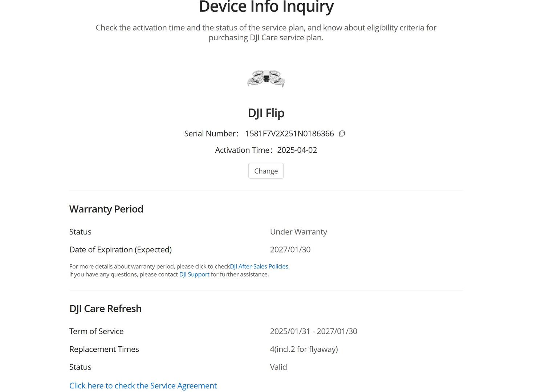Click the Warranty Period section heading
Viewport: 553px width, 392px height.
tap(106, 209)
